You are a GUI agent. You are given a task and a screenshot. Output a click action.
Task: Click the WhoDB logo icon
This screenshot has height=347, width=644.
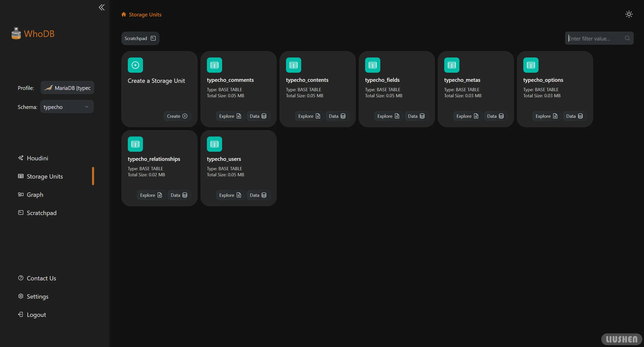point(16,33)
